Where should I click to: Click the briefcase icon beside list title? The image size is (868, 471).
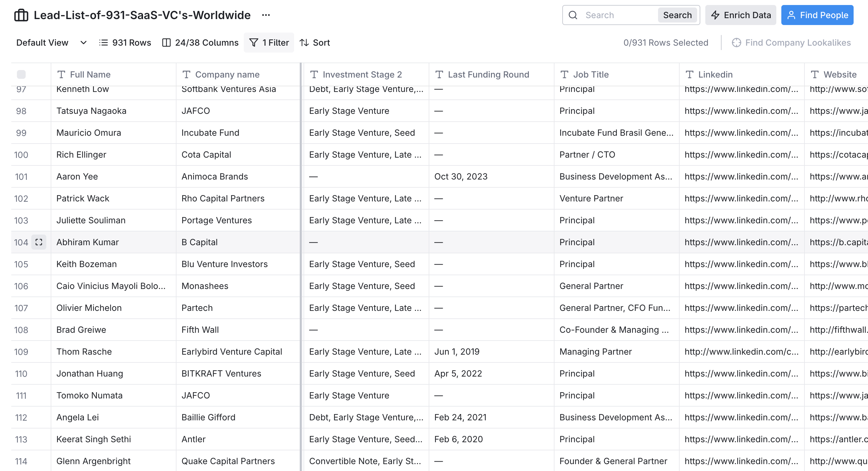[x=21, y=15]
